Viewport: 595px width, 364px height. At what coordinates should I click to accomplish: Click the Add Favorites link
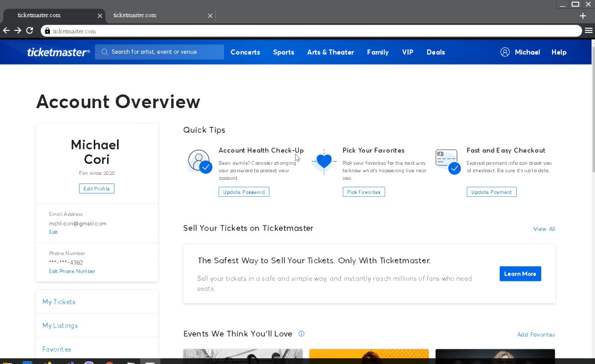click(x=536, y=335)
